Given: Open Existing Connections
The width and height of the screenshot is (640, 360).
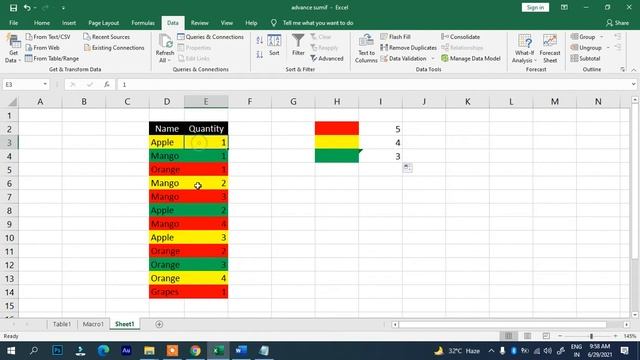Looking at the screenshot, I should click(114, 48).
